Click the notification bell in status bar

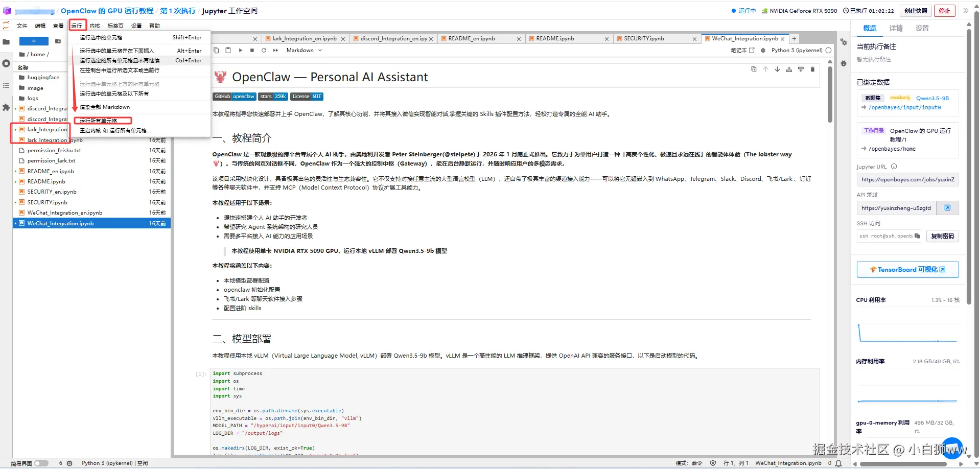pos(838,463)
